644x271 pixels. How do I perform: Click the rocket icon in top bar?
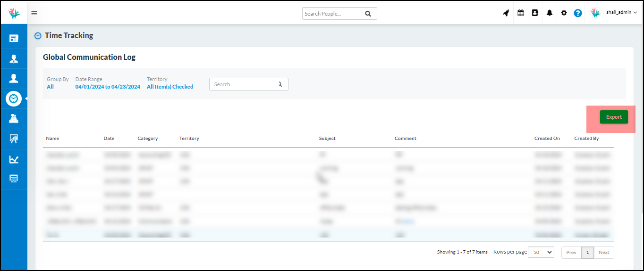click(506, 13)
